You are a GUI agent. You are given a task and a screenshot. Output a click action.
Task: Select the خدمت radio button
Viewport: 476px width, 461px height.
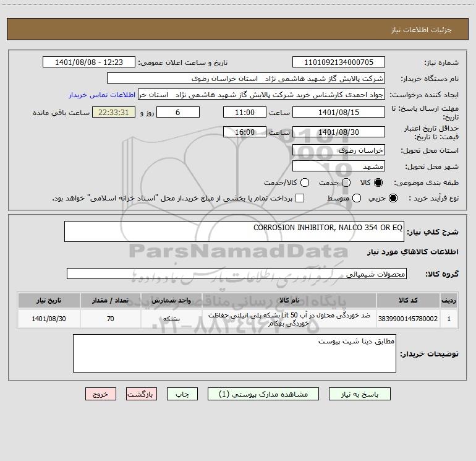346,183
